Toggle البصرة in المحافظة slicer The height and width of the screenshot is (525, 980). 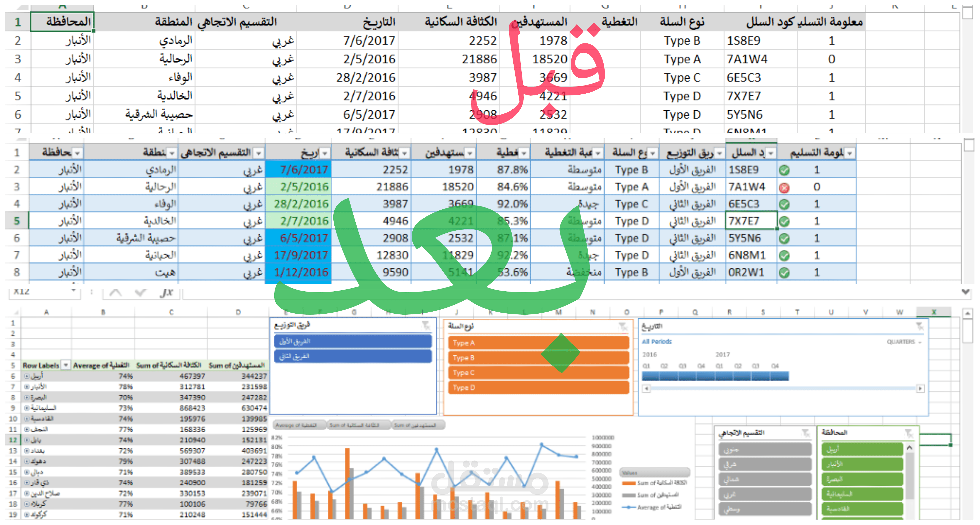(x=862, y=479)
